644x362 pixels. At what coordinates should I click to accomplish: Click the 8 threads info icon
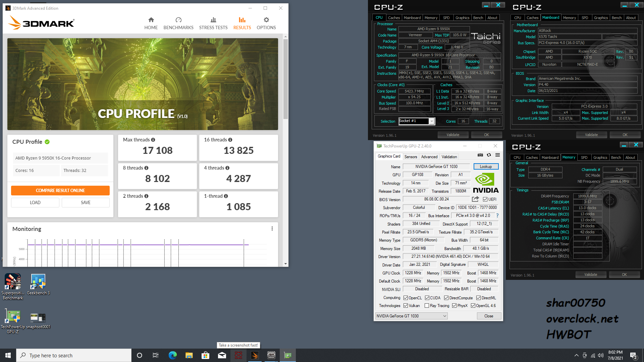pyautogui.click(x=146, y=168)
